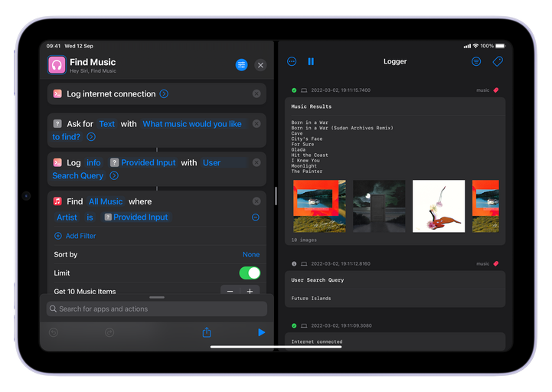The image size is (552, 392).
Task: Tap the Sort by row label
Action: click(66, 254)
